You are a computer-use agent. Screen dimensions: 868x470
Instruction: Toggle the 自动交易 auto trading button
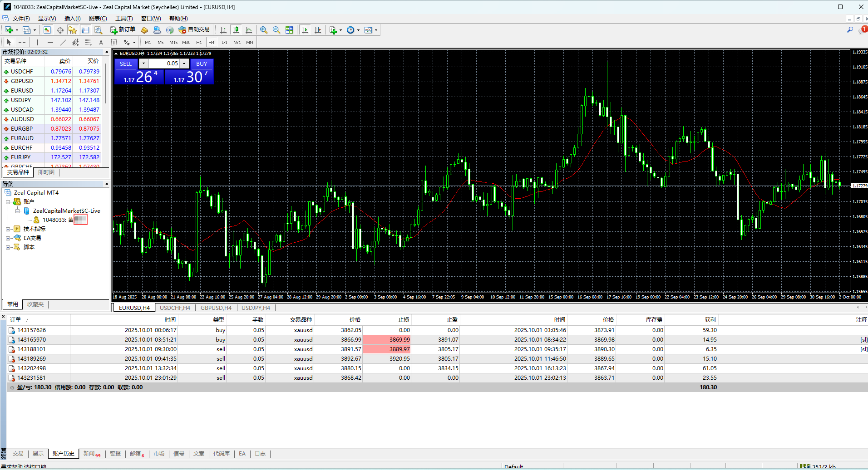pos(194,30)
